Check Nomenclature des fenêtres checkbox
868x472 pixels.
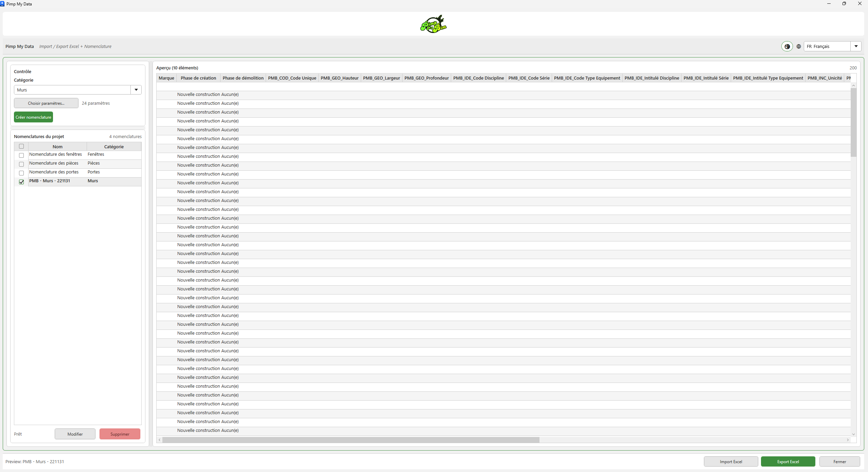[x=21, y=155]
